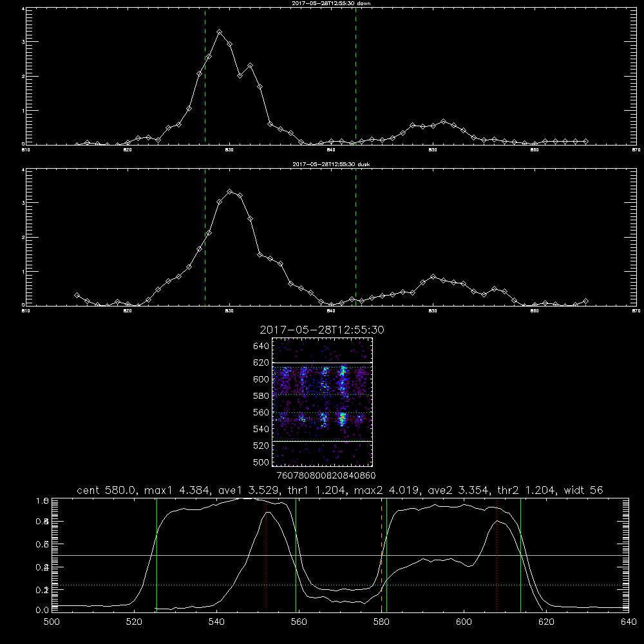Select the 'ave2 3.354' statistic

[x=459, y=490]
